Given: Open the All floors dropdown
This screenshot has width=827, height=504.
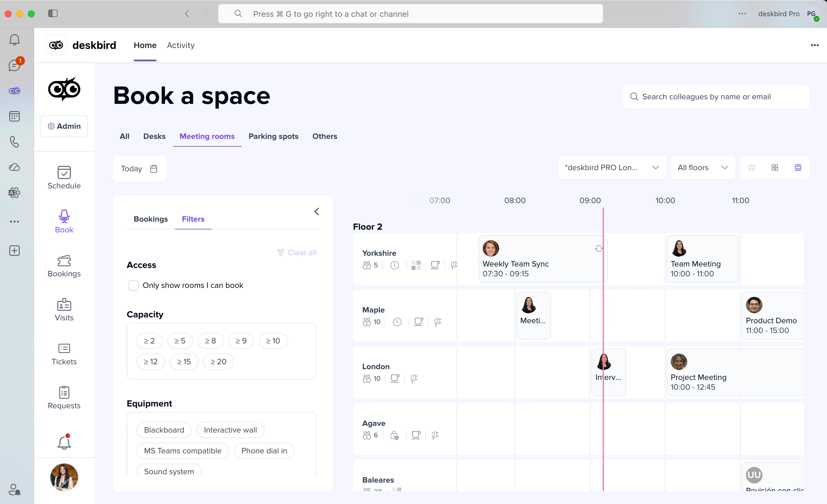Looking at the screenshot, I should (x=703, y=168).
